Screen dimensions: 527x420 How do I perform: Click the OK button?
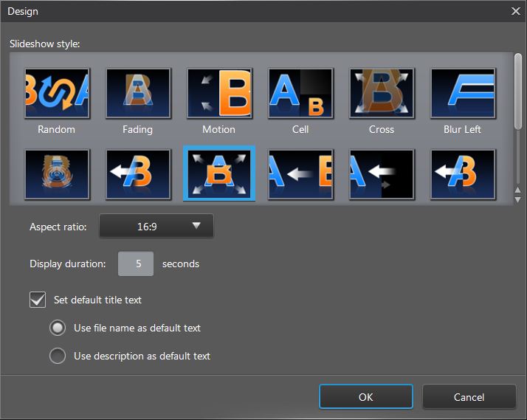pyautogui.click(x=366, y=396)
